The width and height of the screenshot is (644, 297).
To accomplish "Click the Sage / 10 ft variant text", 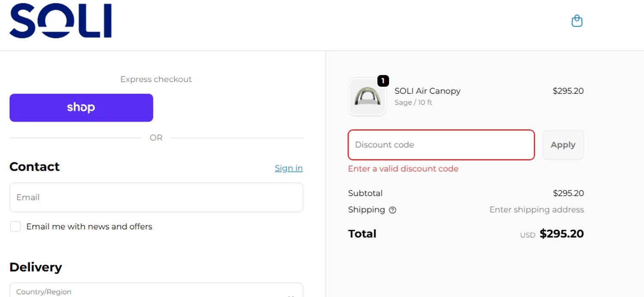I will coord(413,103).
